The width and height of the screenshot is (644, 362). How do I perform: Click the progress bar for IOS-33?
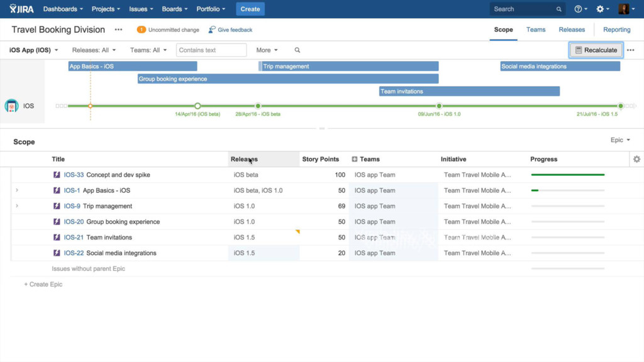coord(568,175)
